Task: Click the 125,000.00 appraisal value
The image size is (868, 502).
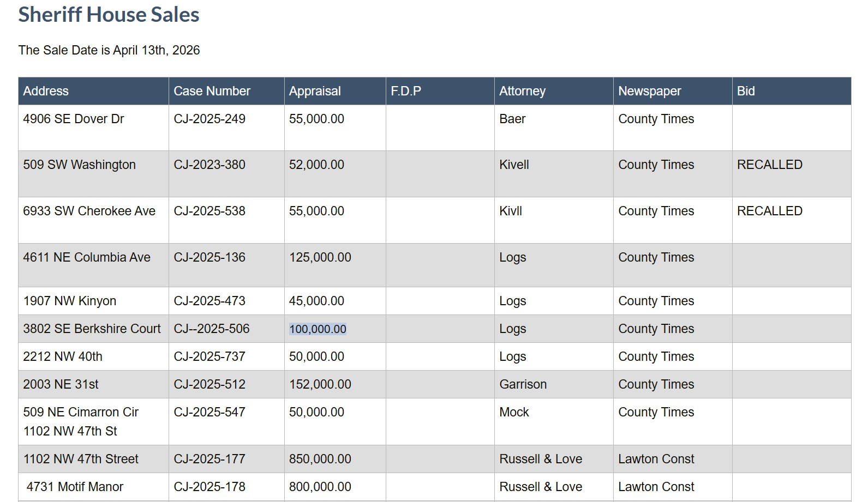Action: pyautogui.click(x=320, y=257)
